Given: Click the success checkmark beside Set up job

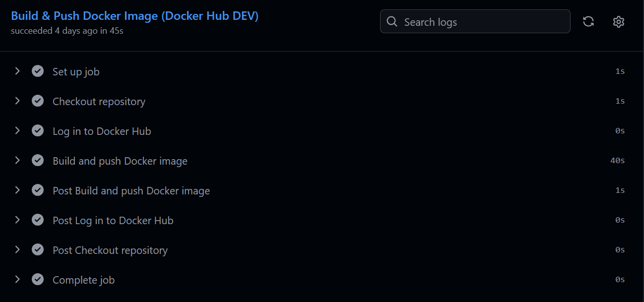Looking at the screenshot, I should (38, 71).
